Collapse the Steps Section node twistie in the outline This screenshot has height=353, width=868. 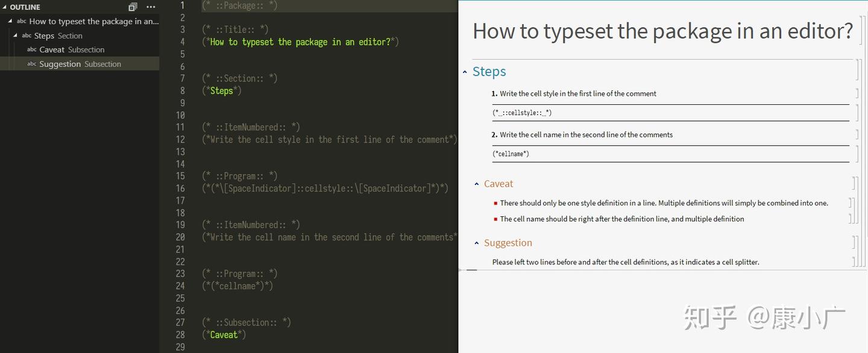pos(16,36)
